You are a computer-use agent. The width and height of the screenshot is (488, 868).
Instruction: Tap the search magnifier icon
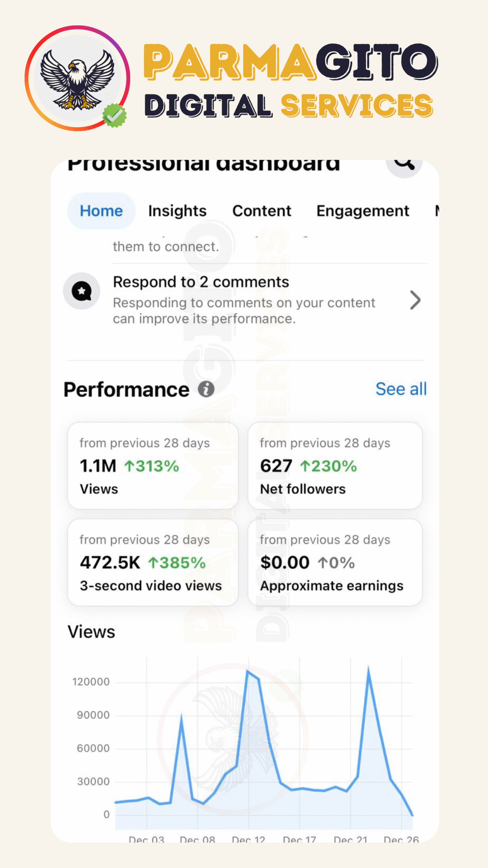[x=404, y=164]
